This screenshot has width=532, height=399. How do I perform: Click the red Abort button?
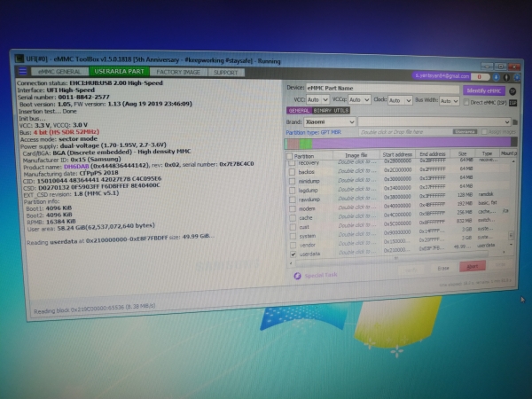pos(473,266)
